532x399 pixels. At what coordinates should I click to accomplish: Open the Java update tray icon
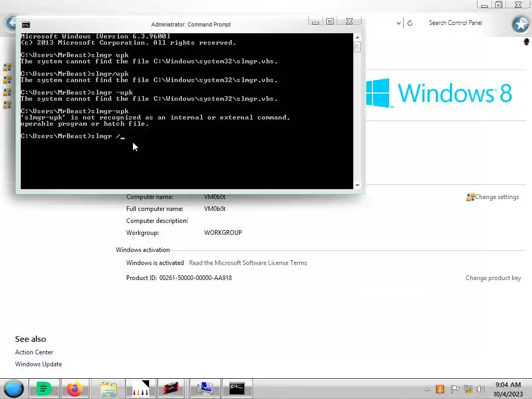440,389
